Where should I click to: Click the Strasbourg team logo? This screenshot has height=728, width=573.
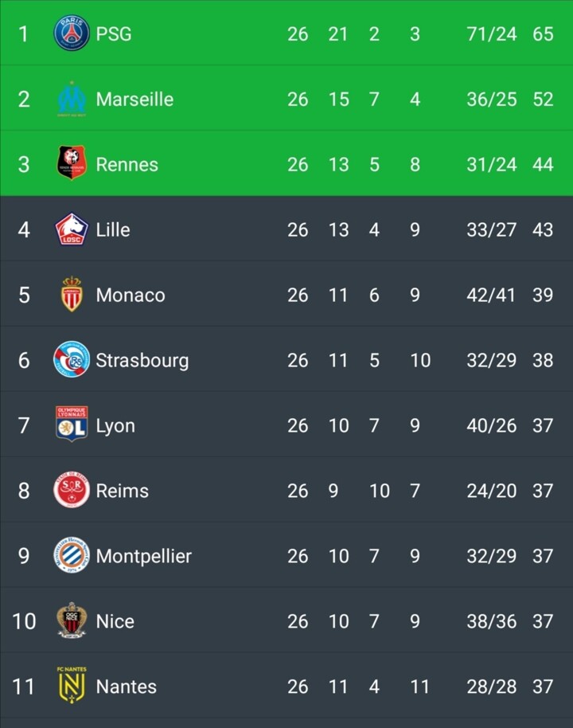point(72,360)
